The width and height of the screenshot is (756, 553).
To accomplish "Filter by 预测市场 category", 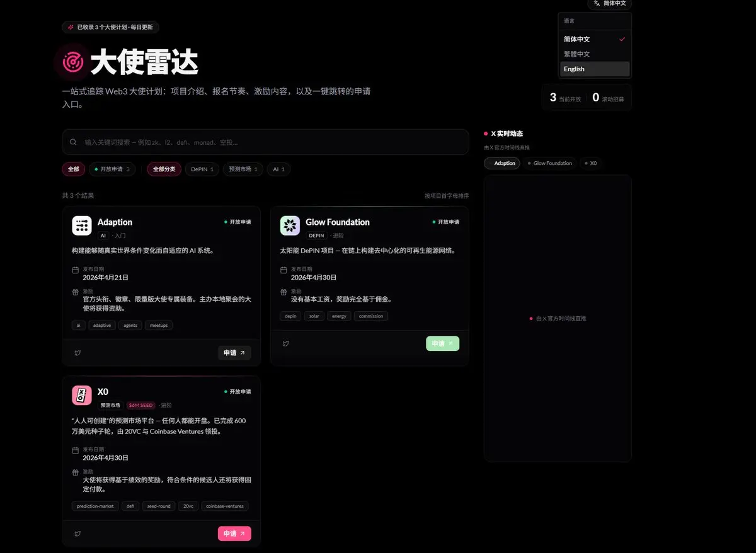I will tap(243, 169).
